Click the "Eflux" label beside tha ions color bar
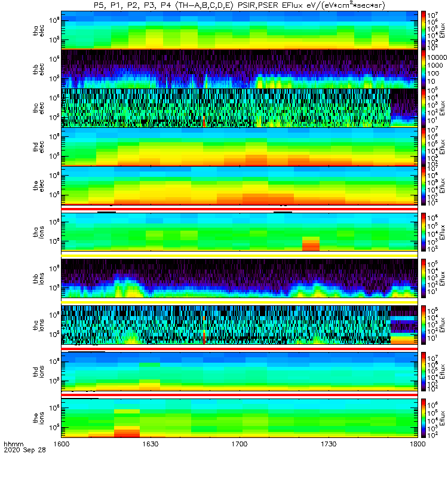The height and width of the screenshot is (478, 448). pos(442,232)
